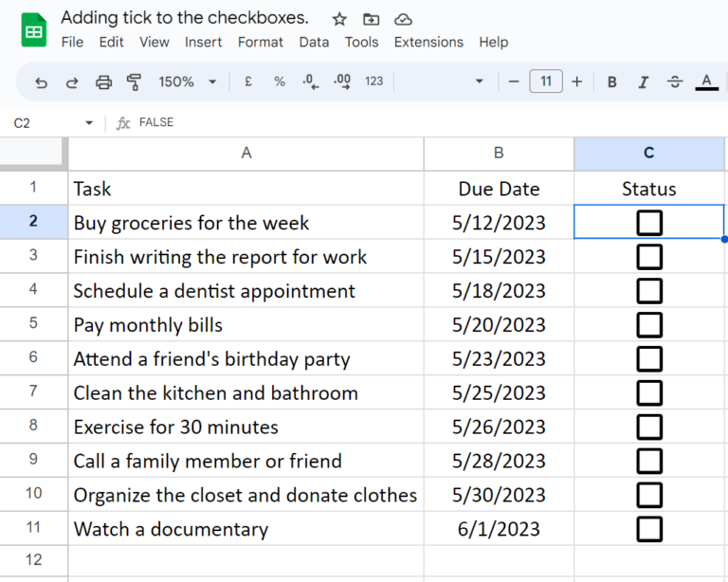
Task: Toggle the Watch a documentary checkbox
Action: 649,529
